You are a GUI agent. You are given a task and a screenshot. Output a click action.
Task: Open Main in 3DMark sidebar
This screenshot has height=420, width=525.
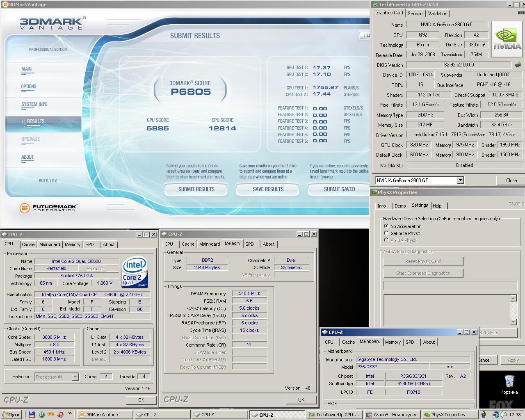pos(27,69)
